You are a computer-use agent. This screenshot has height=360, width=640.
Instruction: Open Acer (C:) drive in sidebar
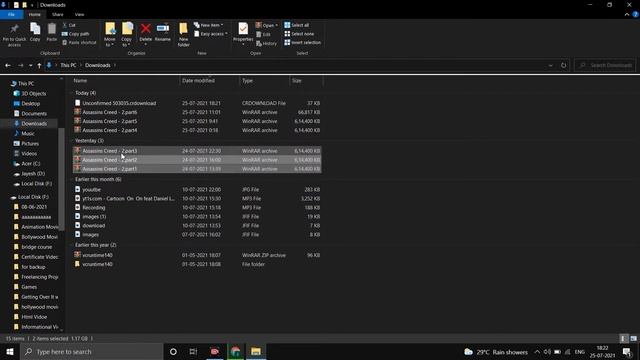(x=31, y=164)
